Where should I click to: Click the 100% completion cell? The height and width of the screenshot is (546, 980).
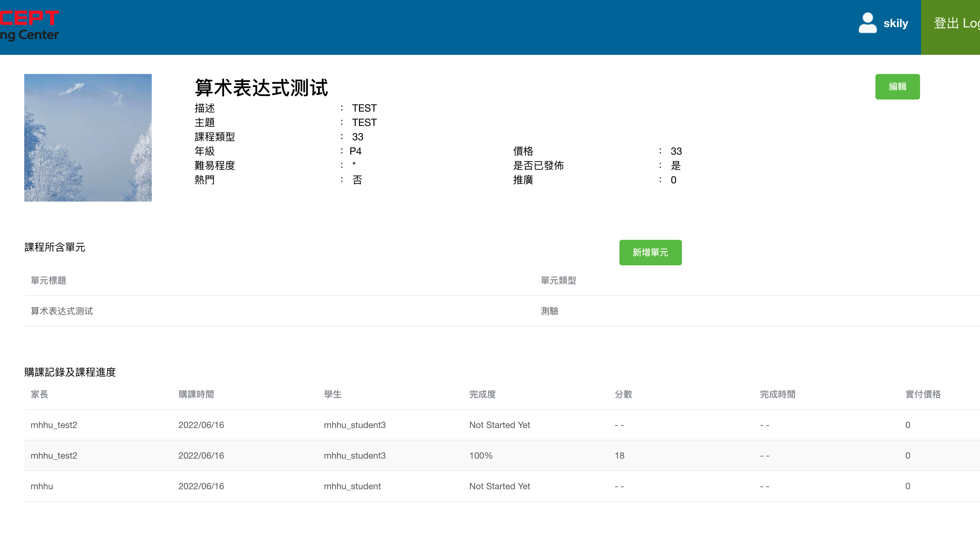pyautogui.click(x=481, y=455)
